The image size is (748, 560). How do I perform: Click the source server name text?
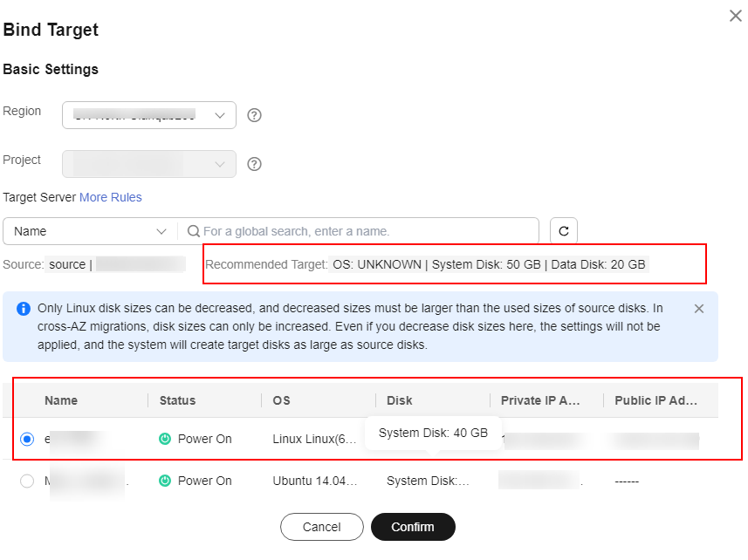67,264
